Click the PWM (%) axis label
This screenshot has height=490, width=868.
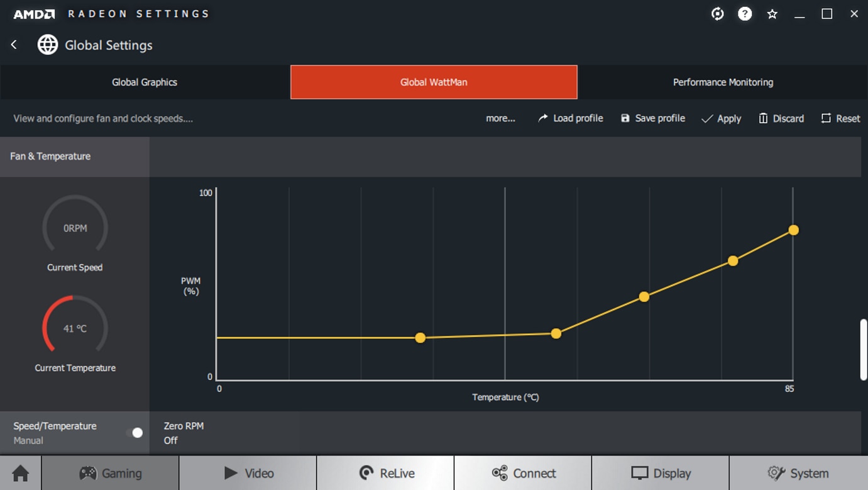(191, 286)
